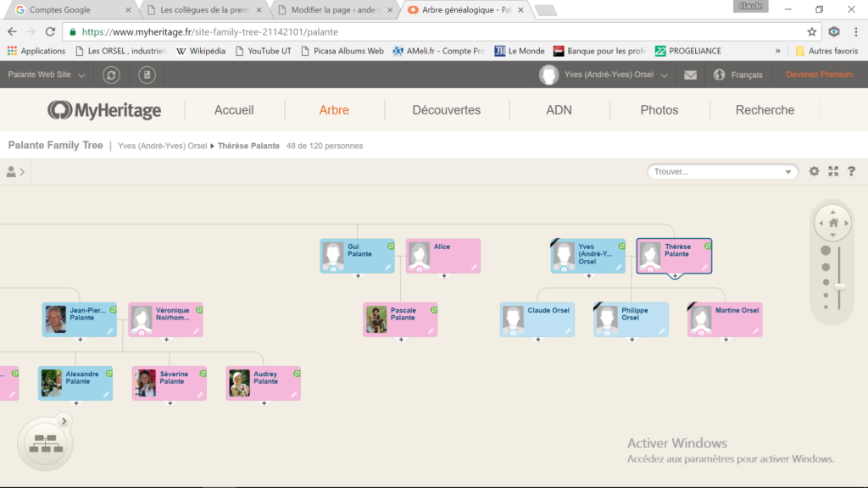
Task: Click the Devenez Premium link
Action: point(819,75)
